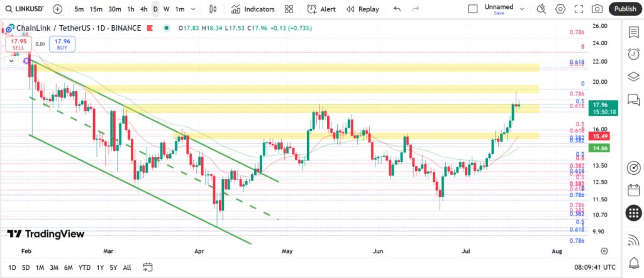Enter fullscreen mode
This screenshot has width=644, height=278.
[579, 9]
